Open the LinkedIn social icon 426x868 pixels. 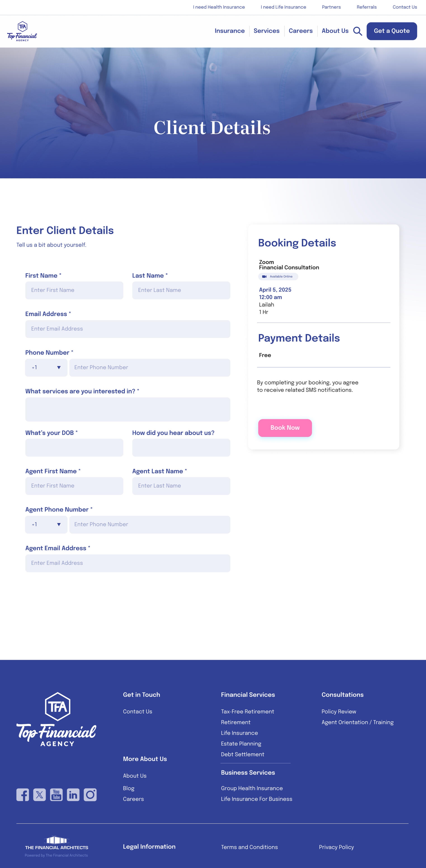[73, 795]
